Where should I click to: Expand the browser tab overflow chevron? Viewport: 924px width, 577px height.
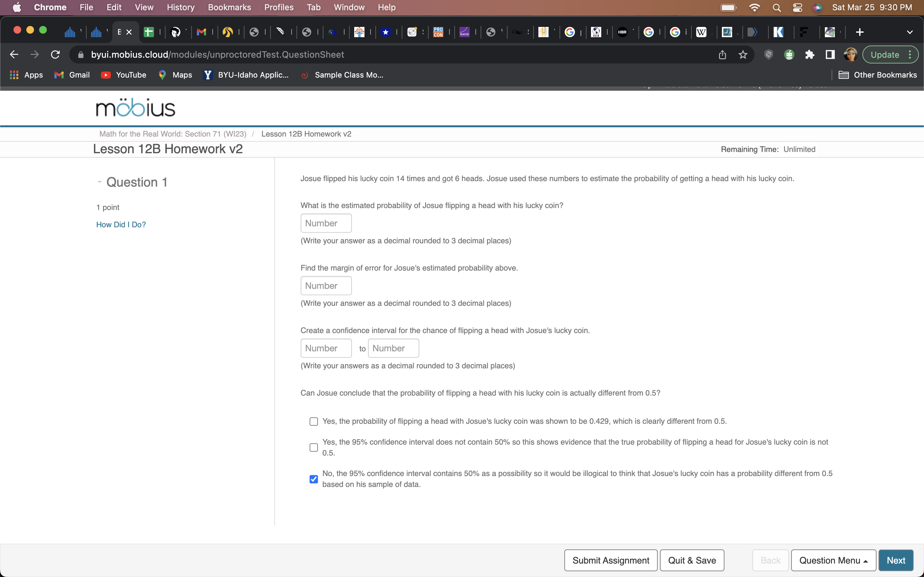[910, 32]
